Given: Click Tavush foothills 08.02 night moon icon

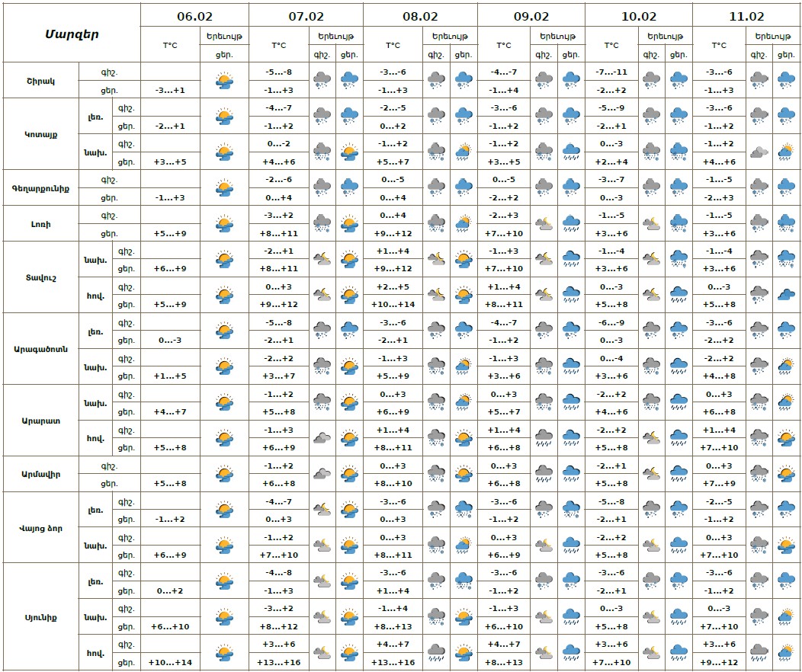Looking at the screenshot, I should click(x=436, y=258).
